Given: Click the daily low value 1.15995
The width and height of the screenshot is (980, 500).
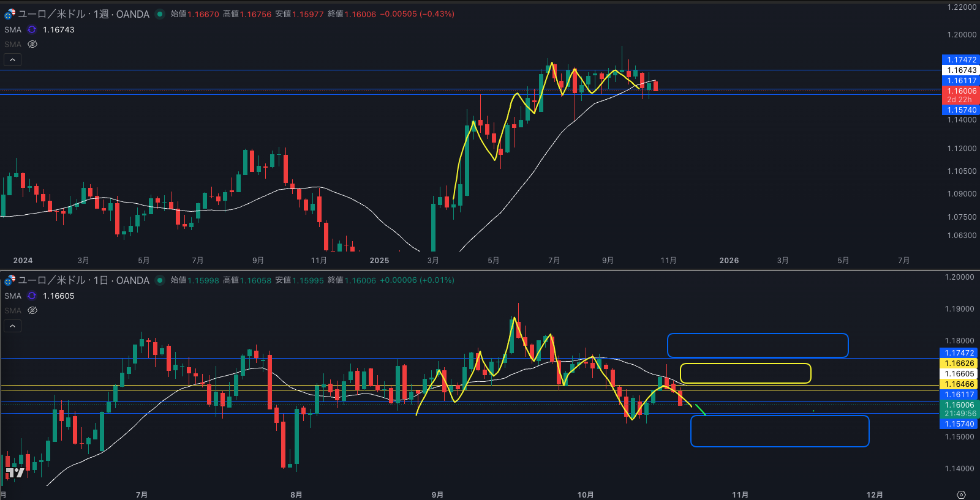Looking at the screenshot, I should pos(308,280).
